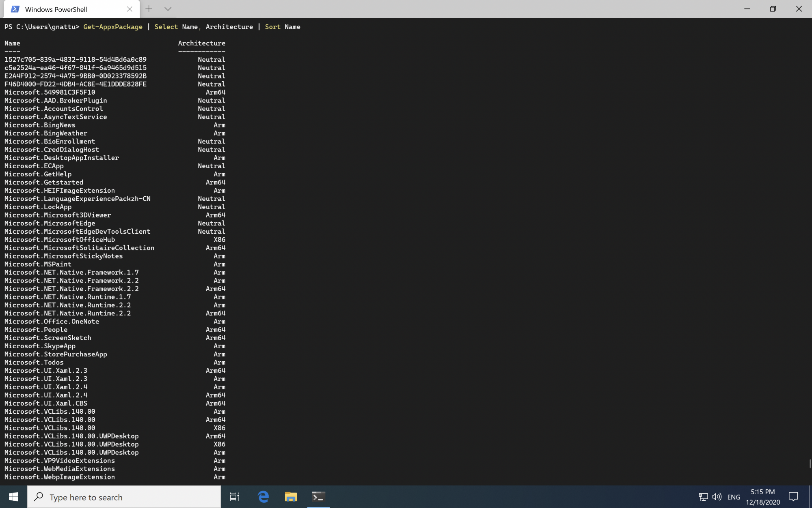Open a new tab with the plus button

149,9
